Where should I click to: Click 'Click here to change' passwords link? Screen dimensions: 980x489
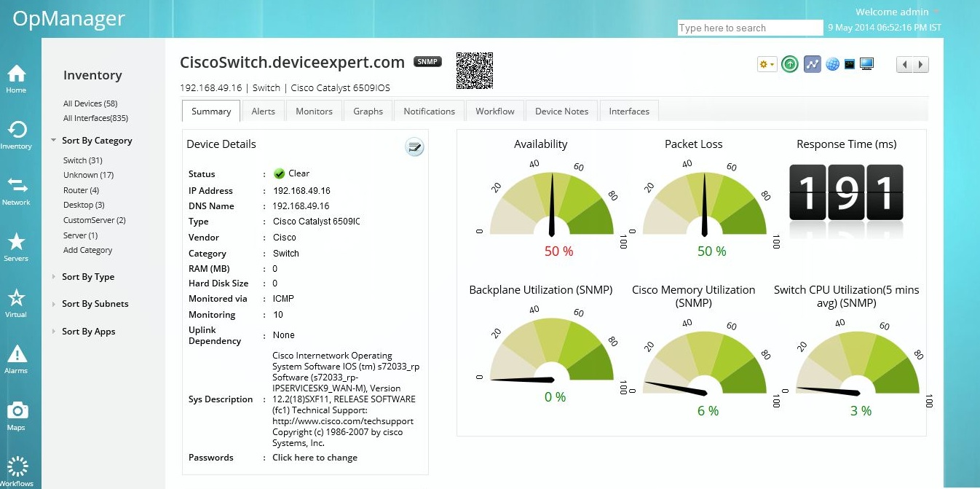[315, 458]
